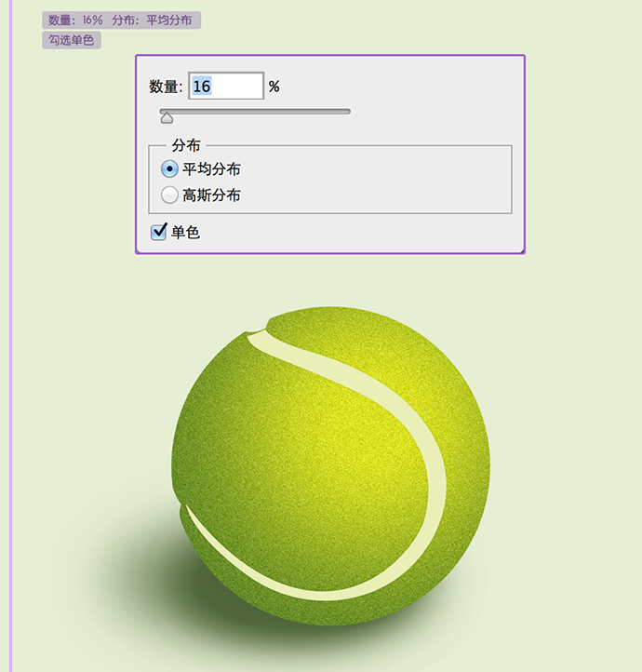Click the purple vertical line at the left edge
Image resolution: width=642 pixels, height=672 pixels.
click(x=11, y=336)
